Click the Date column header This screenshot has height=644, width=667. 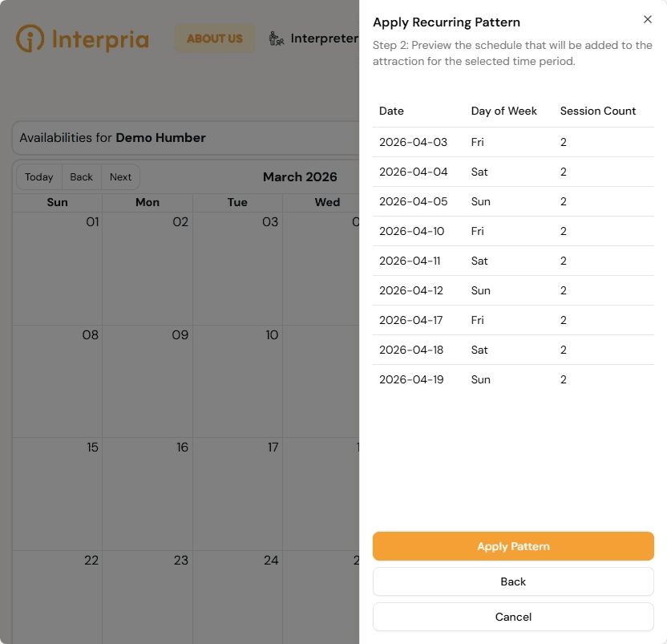391,111
